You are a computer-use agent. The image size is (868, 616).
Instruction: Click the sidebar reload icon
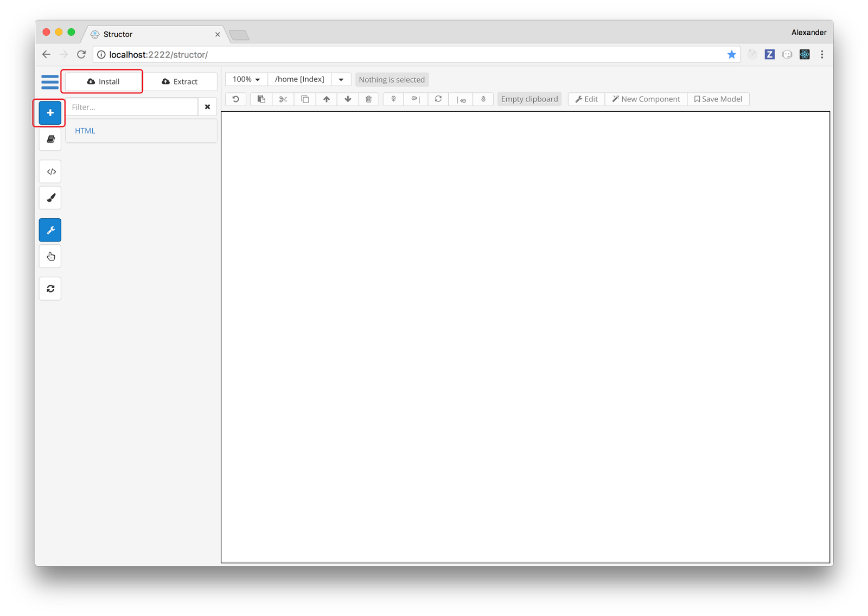coord(50,288)
